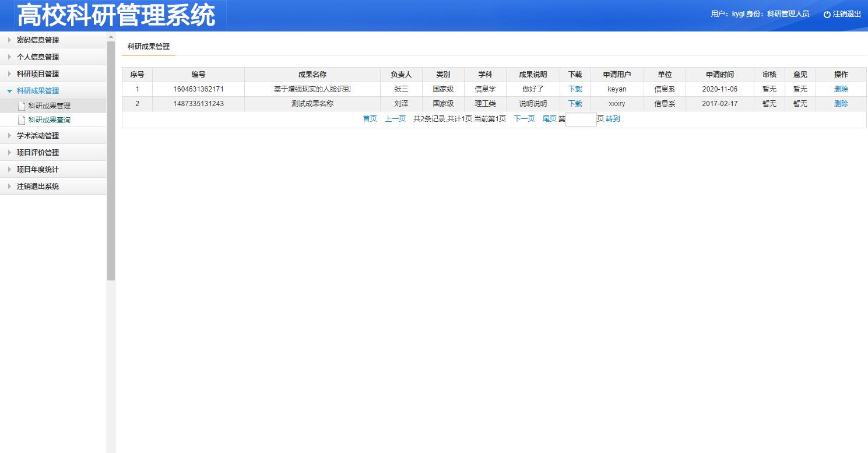Expand the 学术活动管理 section
The width and height of the screenshot is (868, 453).
coord(38,136)
